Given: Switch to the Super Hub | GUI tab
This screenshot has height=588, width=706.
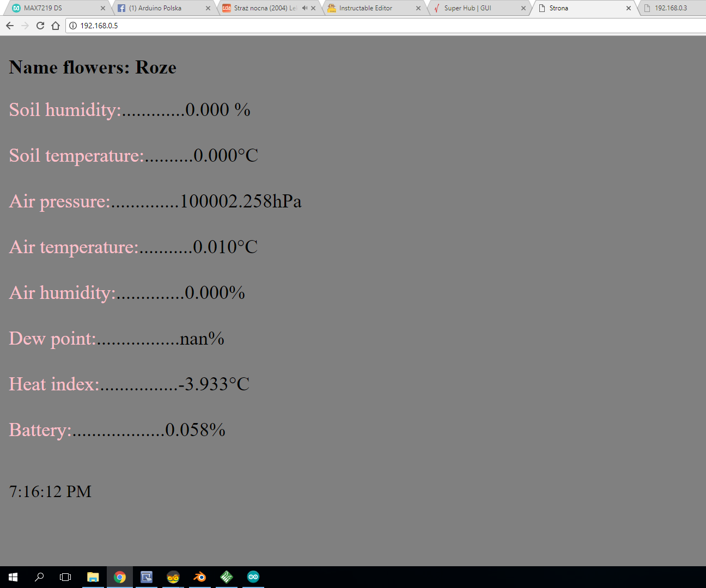Looking at the screenshot, I should click(x=478, y=8).
